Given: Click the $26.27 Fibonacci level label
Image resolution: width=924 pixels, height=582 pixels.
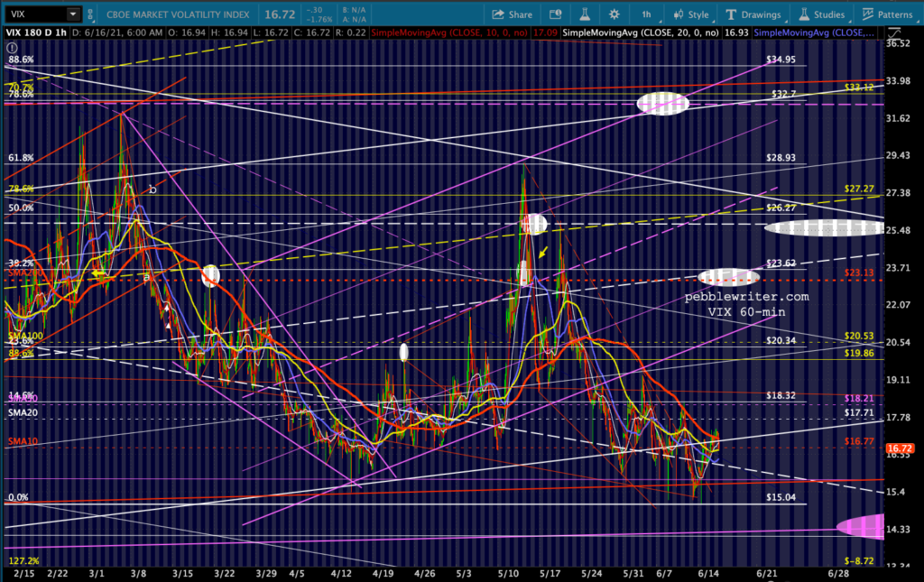Looking at the screenshot, I should [x=781, y=208].
